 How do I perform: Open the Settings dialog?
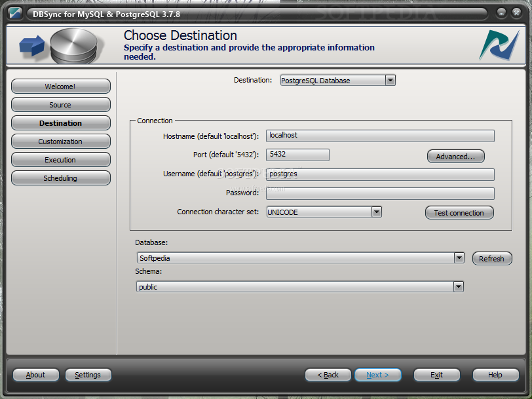(x=88, y=375)
